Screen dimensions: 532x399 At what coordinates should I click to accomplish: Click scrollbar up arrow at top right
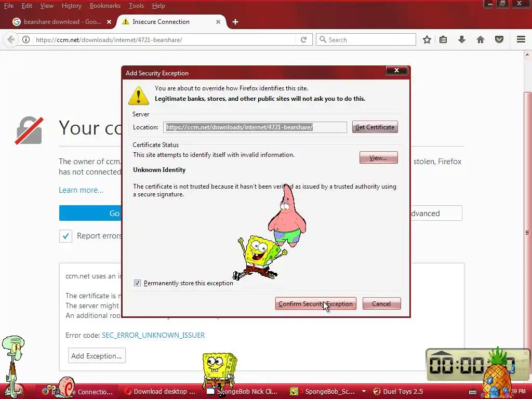(527, 54)
